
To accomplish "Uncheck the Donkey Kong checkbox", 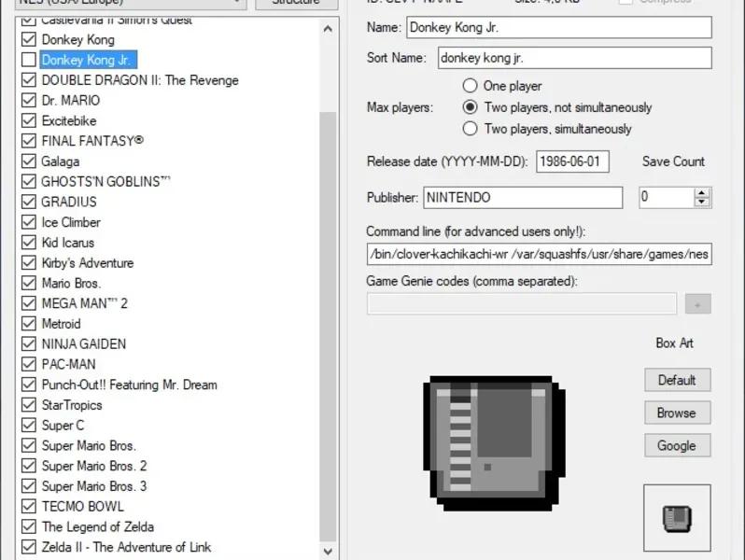I will (29, 39).
